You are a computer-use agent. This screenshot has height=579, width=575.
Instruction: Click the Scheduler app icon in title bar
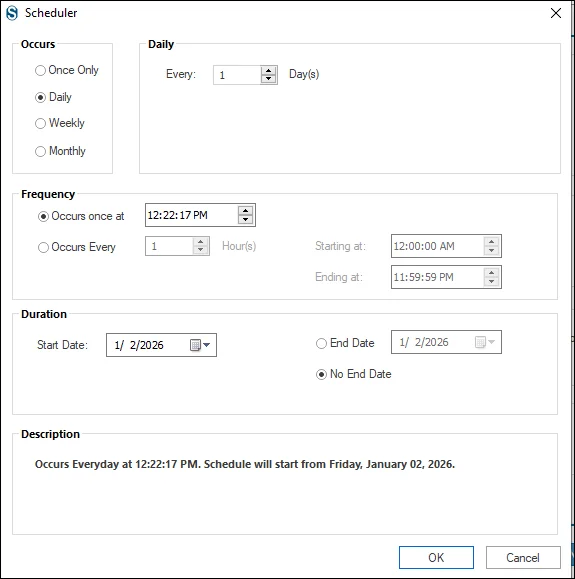click(x=12, y=13)
